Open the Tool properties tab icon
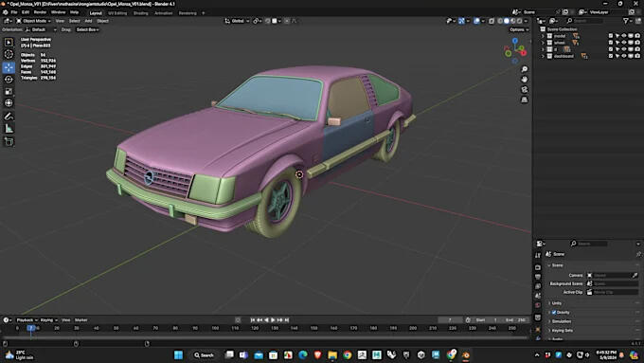644x363 pixels. pos(538,255)
